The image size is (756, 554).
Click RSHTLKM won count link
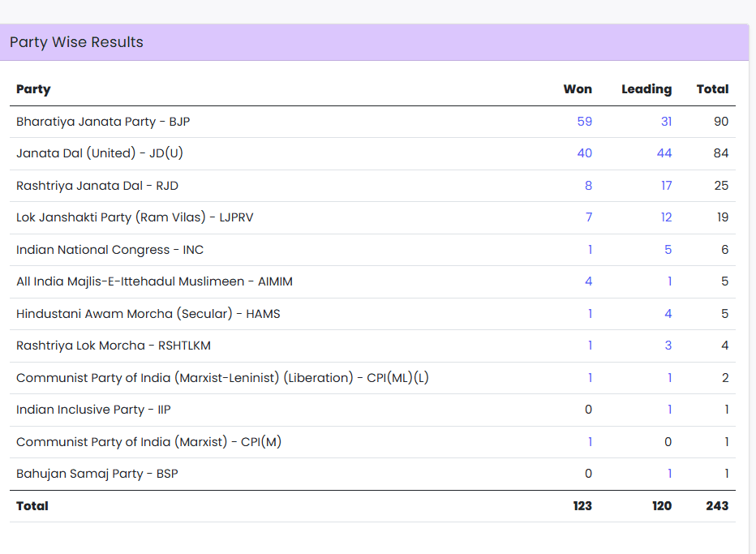tap(591, 346)
